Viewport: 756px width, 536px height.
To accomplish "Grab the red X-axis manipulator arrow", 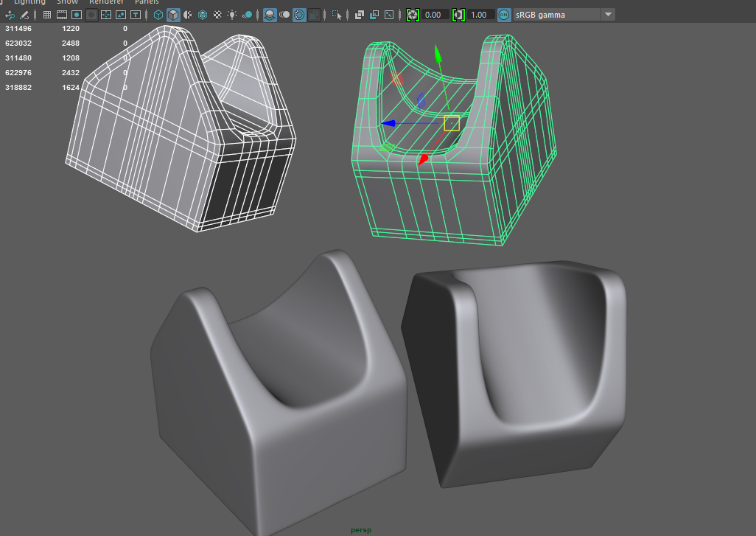I will (423, 160).
